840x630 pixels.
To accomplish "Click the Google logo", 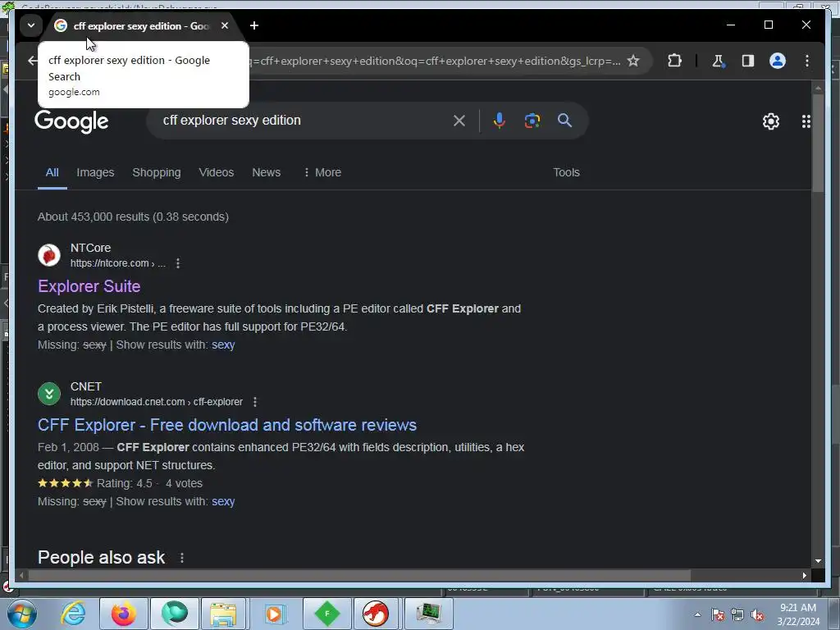I will click(72, 121).
